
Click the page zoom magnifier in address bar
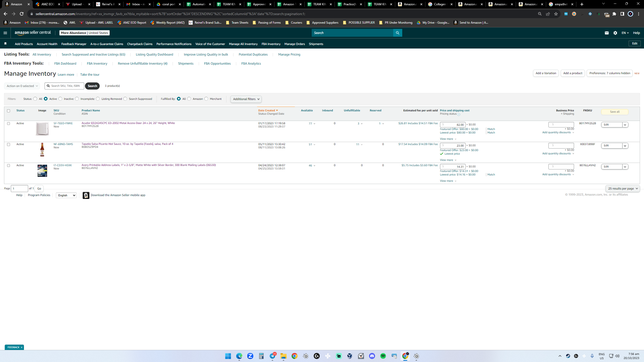point(540,14)
